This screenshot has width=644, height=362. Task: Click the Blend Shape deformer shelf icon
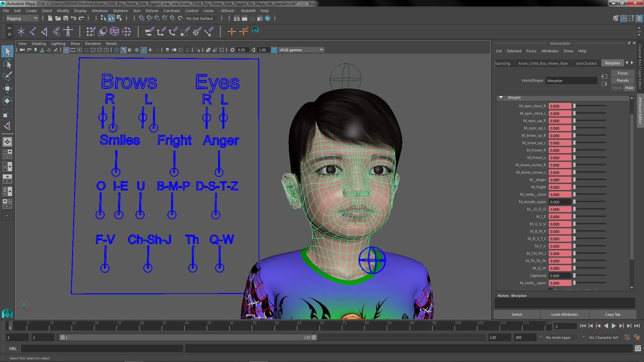(x=103, y=32)
